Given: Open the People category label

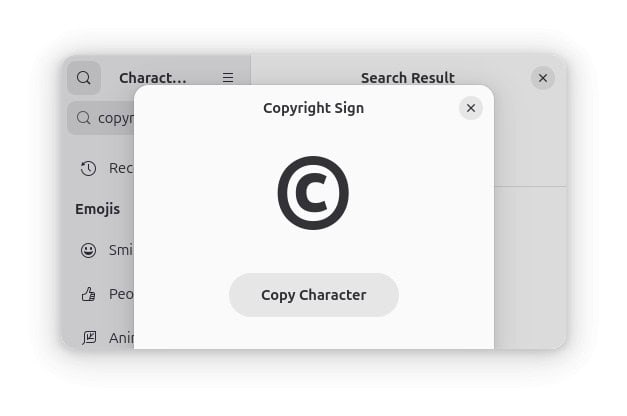Looking at the screenshot, I should (x=120, y=294).
